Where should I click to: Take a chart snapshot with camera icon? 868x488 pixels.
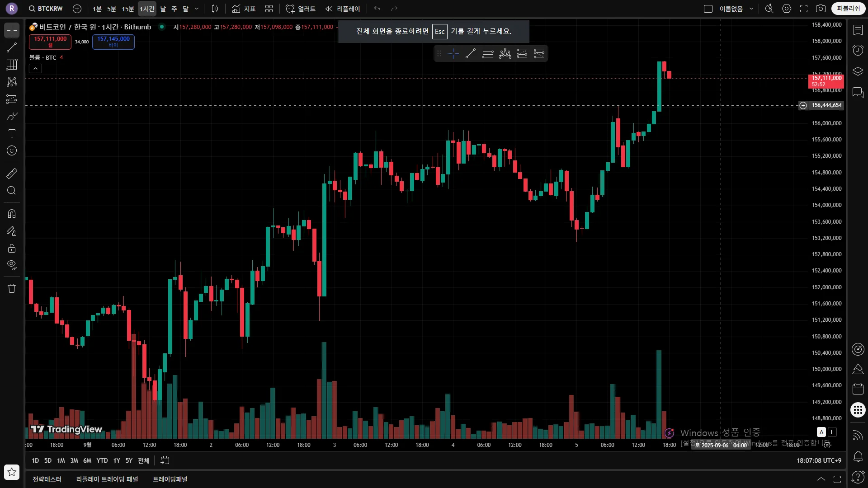point(821,9)
